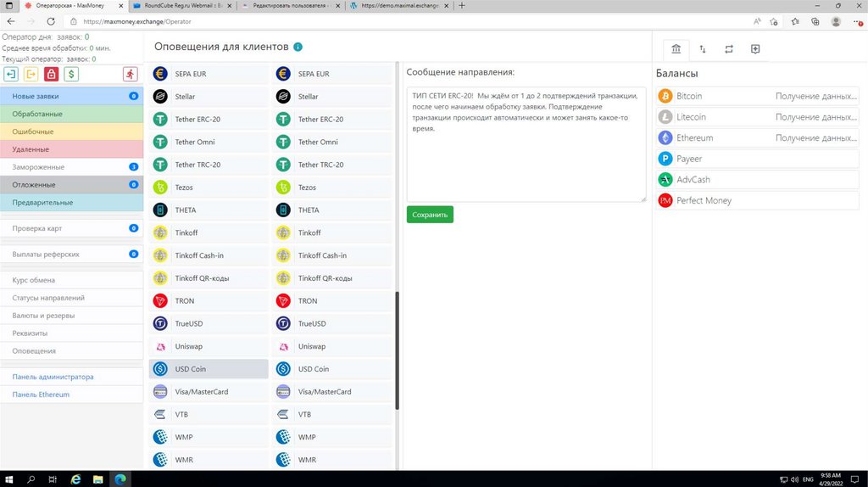
Task: Click the Payeer balance row
Action: 757,159
